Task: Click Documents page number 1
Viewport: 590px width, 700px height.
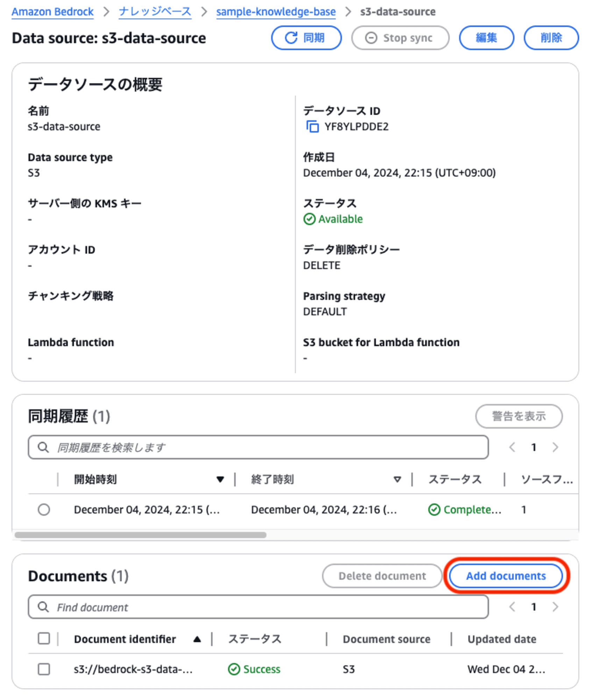Action: [533, 607]
